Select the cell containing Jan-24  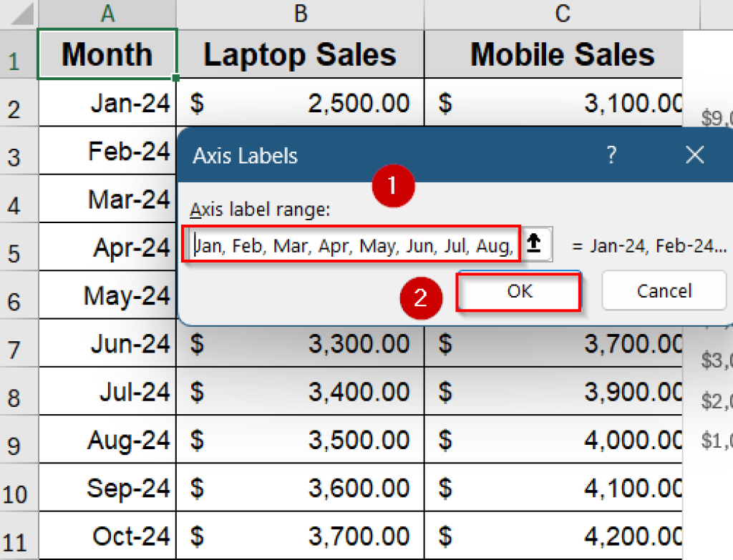pyautogui.click(x=107, y=102)
